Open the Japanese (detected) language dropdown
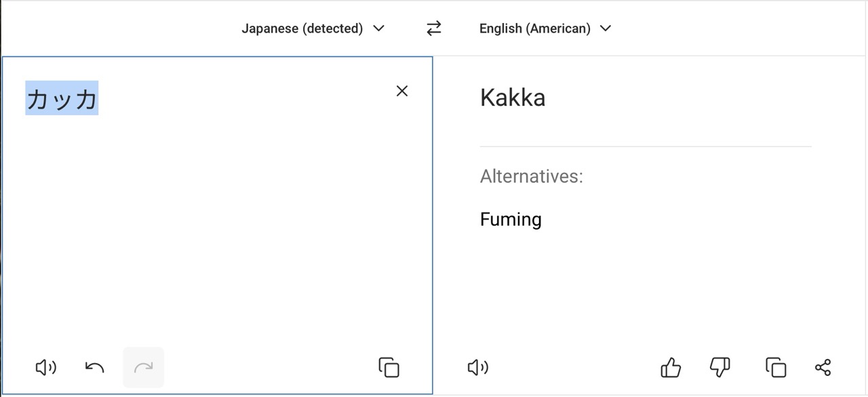Viewport: 868px width, 397px height. (x=302, y=28)
